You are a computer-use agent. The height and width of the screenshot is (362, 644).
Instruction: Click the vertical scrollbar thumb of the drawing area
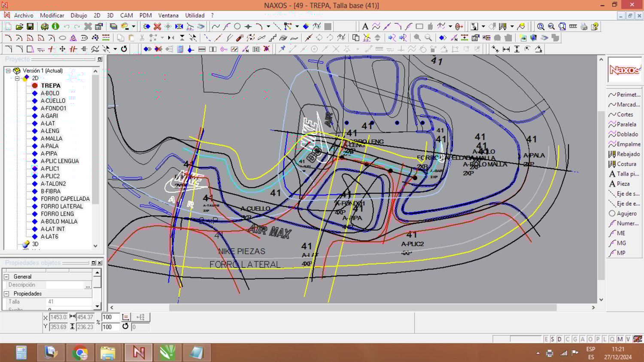(x=601, y=195)
